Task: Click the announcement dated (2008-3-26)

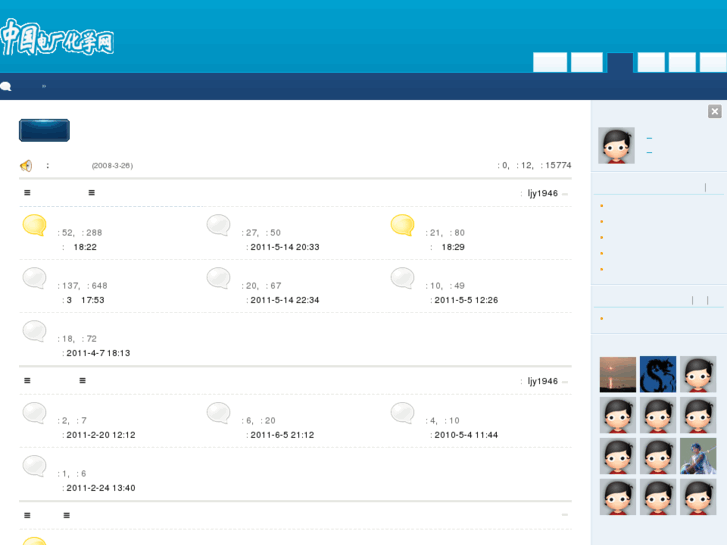Action: point(112,166)
